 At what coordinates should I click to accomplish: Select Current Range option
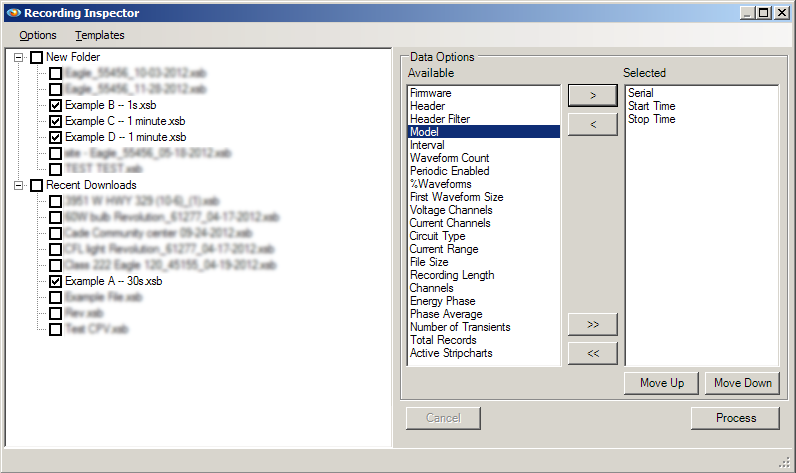click(484, 249)
